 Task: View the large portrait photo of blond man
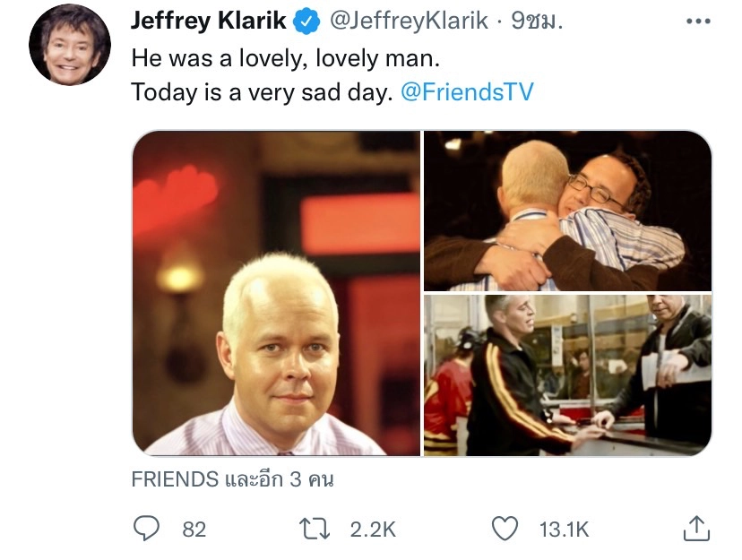point(276,293)
